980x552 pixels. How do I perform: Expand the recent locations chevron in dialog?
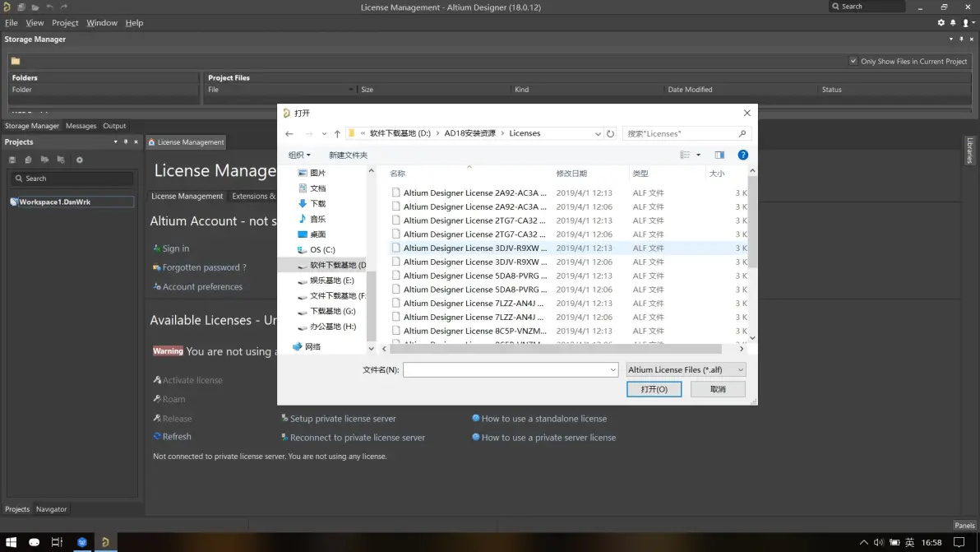coord(324,134)
